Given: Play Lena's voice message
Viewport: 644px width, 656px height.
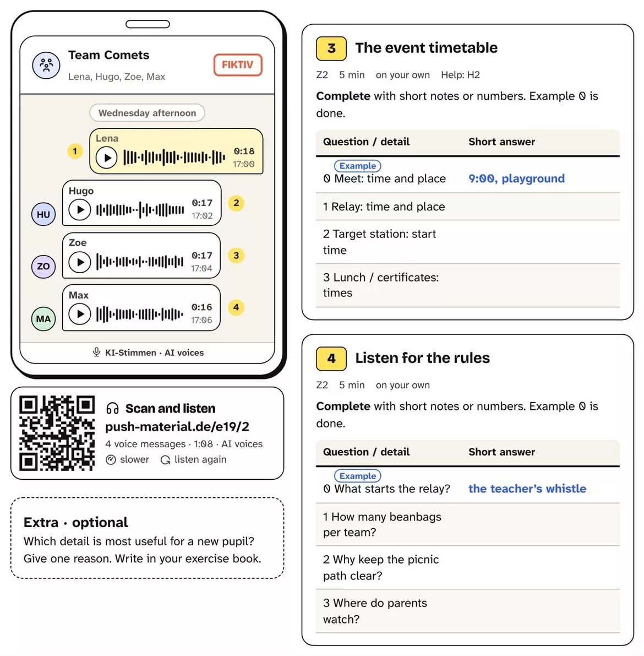Looking at the screenshot, I should click(x=107, y=158).
